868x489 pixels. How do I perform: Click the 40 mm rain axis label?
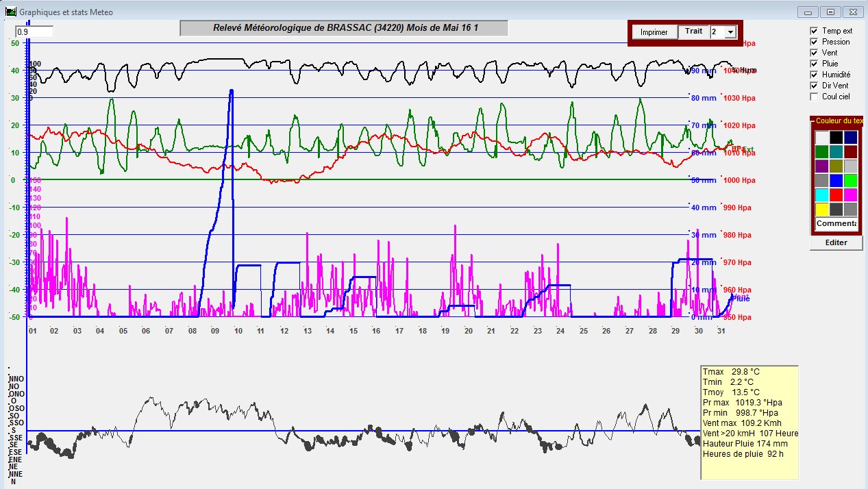tap(703, 208)
